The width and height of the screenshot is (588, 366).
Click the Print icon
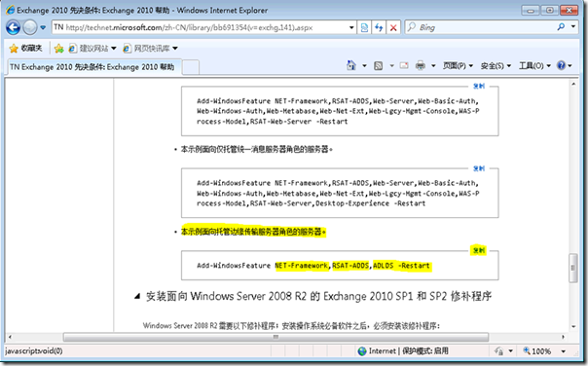(421, 65)
